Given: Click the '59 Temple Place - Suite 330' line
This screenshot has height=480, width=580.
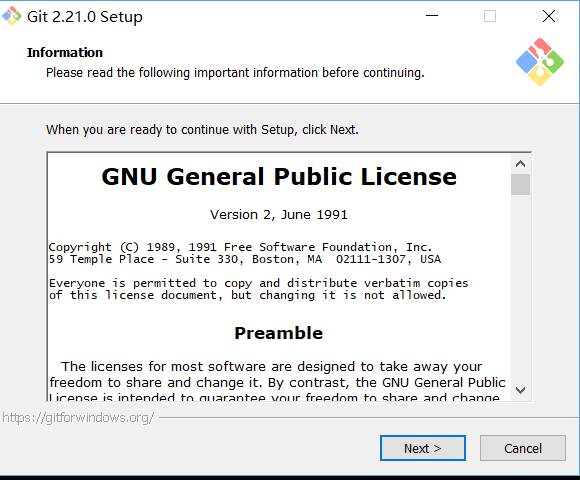Looking at the screenshot, I should (245, 259).
